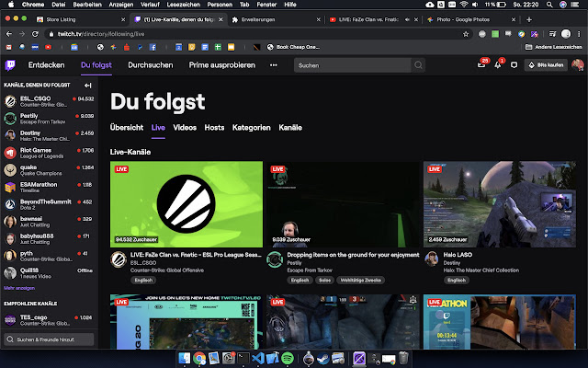The image size is (588, 368).
Task: Switch to the Videos tab
Action: pos(185,128)
